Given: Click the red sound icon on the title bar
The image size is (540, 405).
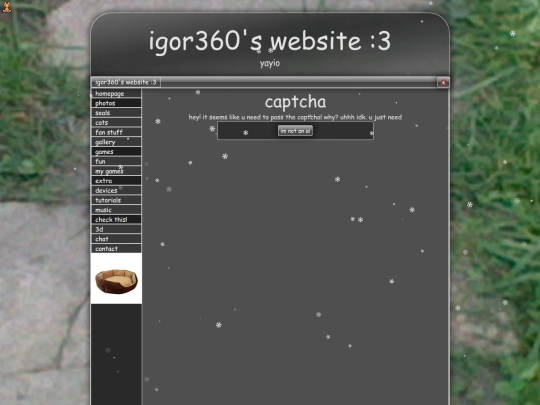Looking at the screenshot, I should click(443, 82).
